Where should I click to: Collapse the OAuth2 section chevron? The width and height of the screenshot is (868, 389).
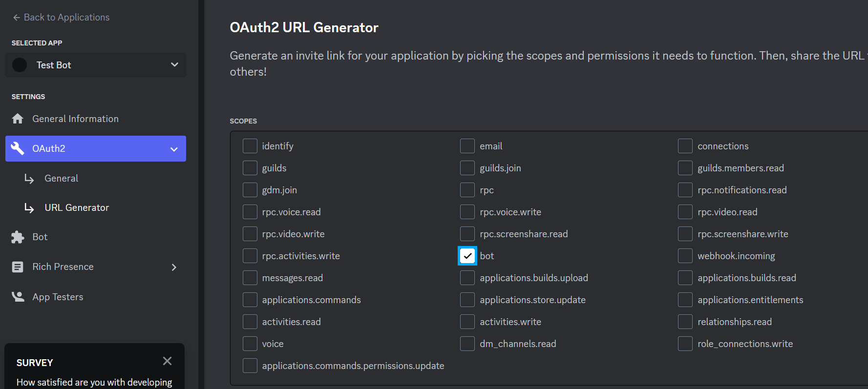(x=174, y=149)
